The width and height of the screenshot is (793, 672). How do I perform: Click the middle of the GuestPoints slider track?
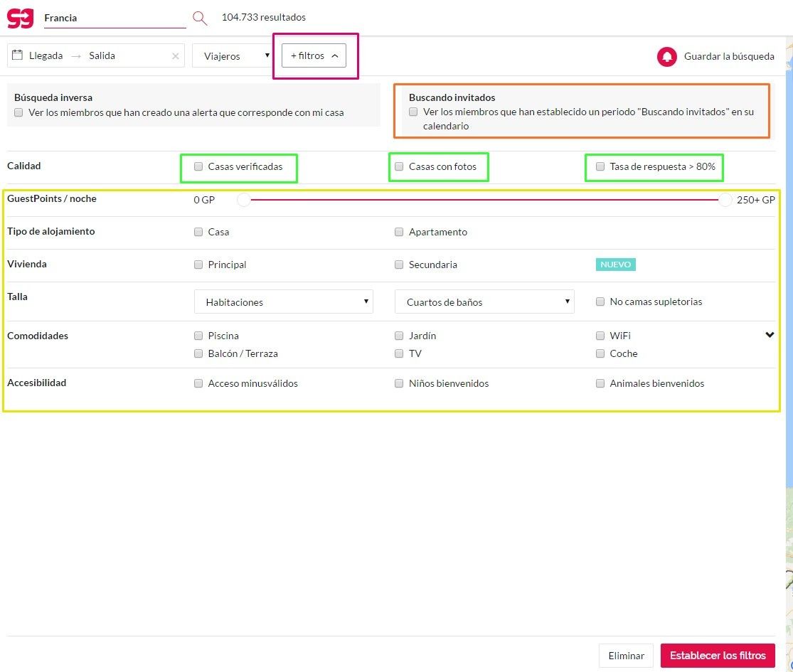[484, 200]
